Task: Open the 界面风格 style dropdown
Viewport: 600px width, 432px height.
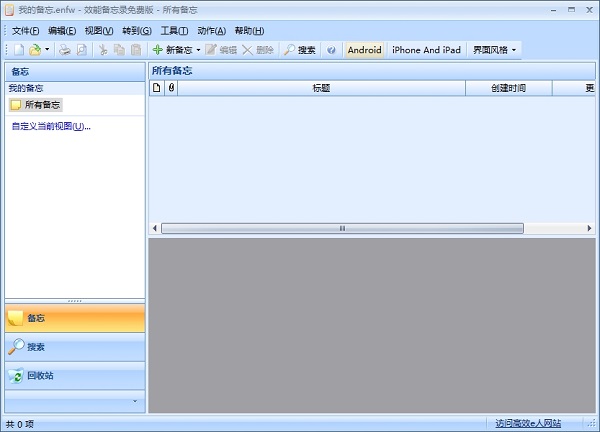Action: pyautogui.click(x=494, y=49)
